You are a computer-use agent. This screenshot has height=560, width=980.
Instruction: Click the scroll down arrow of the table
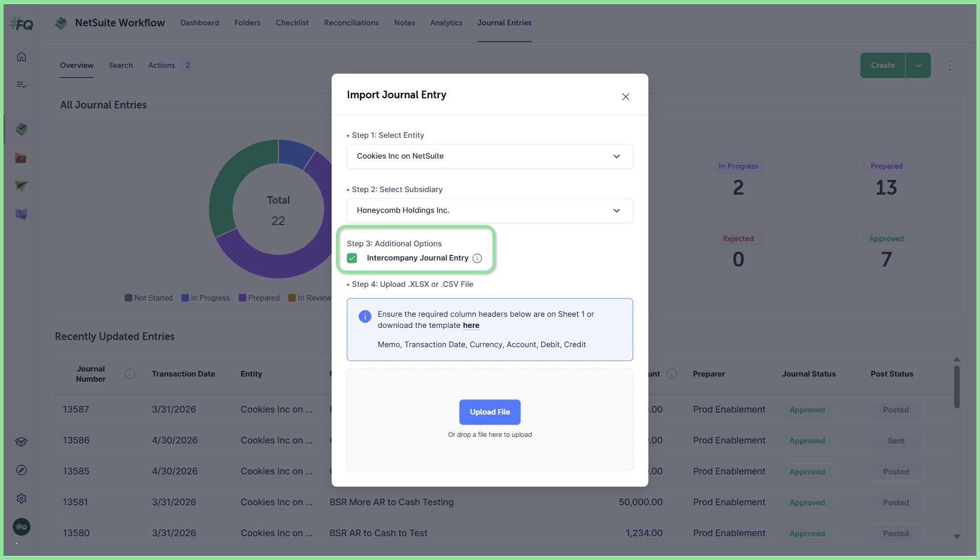957,537
